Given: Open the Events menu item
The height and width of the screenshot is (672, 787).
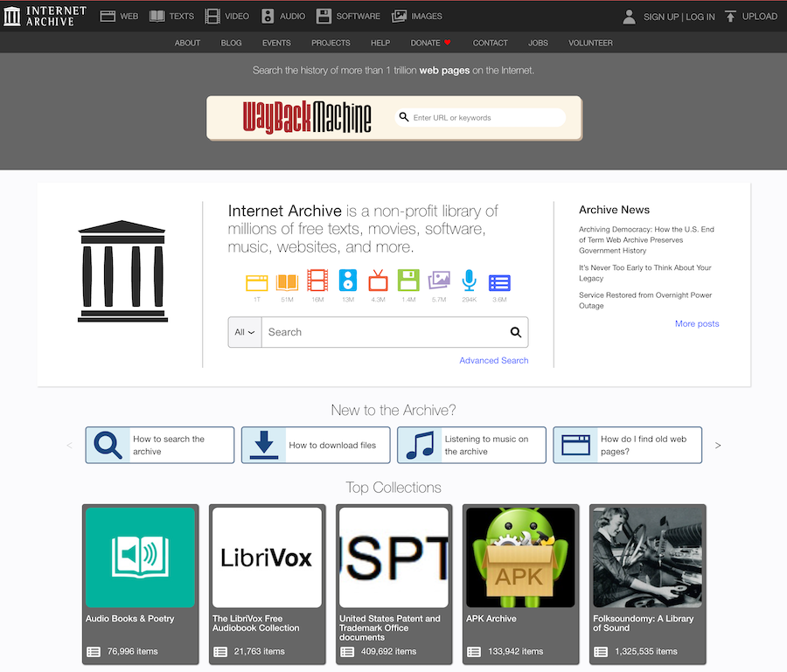Looking at the screenshot, I should 276,43.
